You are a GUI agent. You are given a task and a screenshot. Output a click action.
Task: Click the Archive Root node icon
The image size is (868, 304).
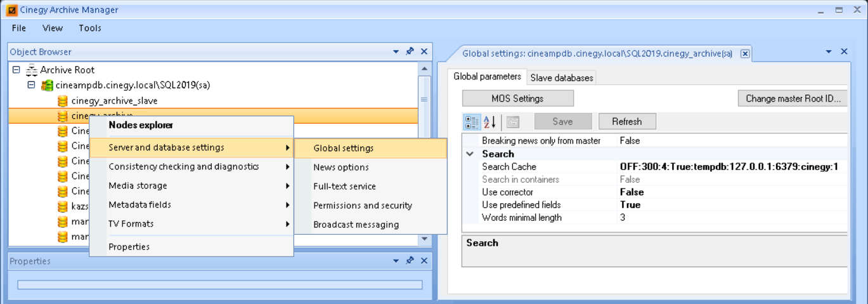click(x=32, y=70)
